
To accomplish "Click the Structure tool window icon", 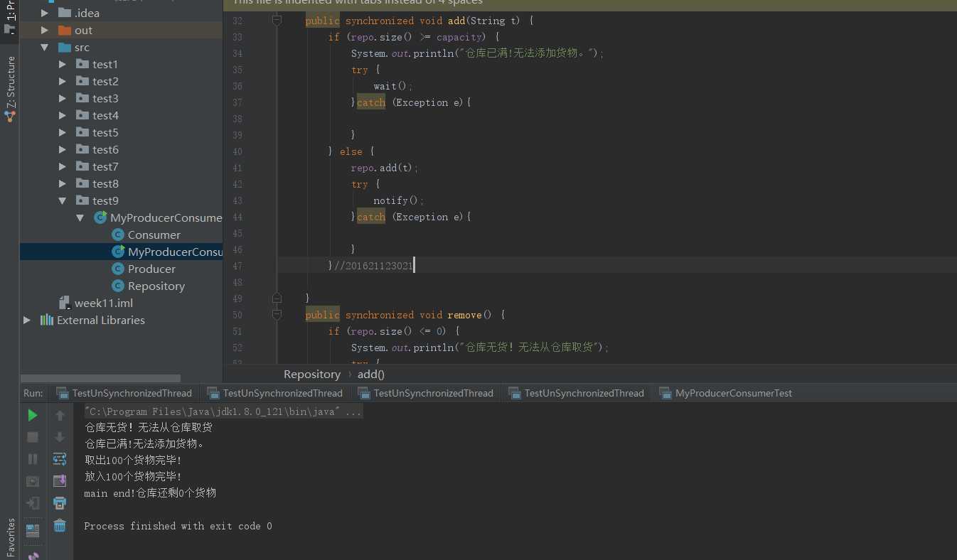I will click(10, 116).
